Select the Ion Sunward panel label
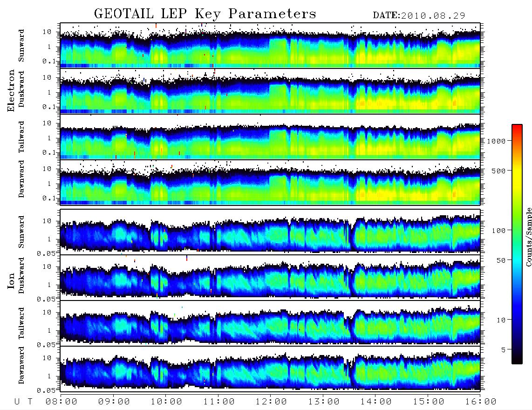Viewport: 532px width, 410px height. 21,232
